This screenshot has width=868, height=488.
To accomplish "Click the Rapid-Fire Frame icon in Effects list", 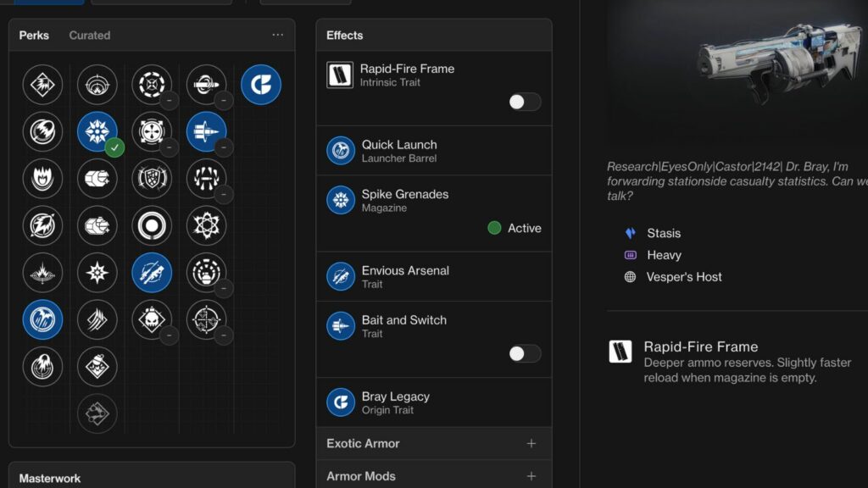I will click(x=340, y=75).
